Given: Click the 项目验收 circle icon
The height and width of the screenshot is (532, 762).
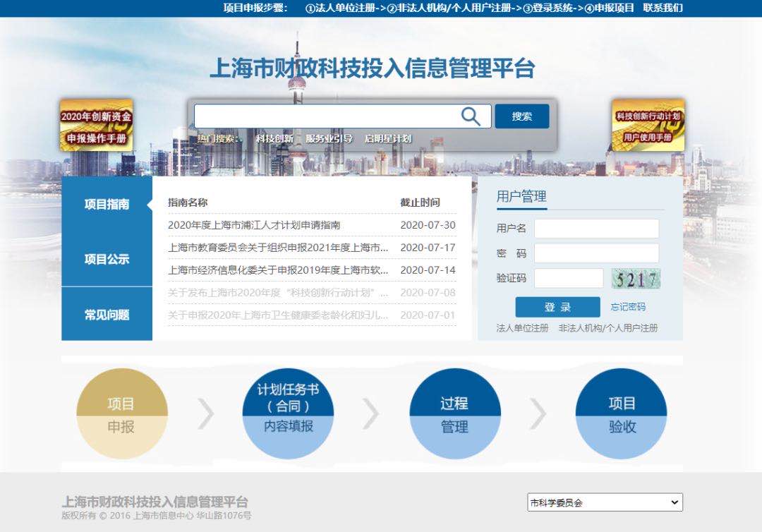Looking at the screenshot, I should pos(621,413).
